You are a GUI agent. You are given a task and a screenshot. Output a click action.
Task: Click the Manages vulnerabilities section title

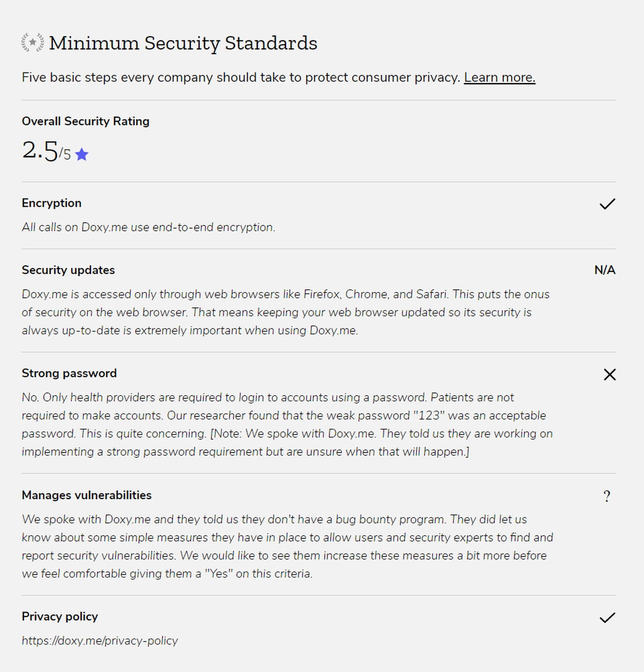click(86, 495)
